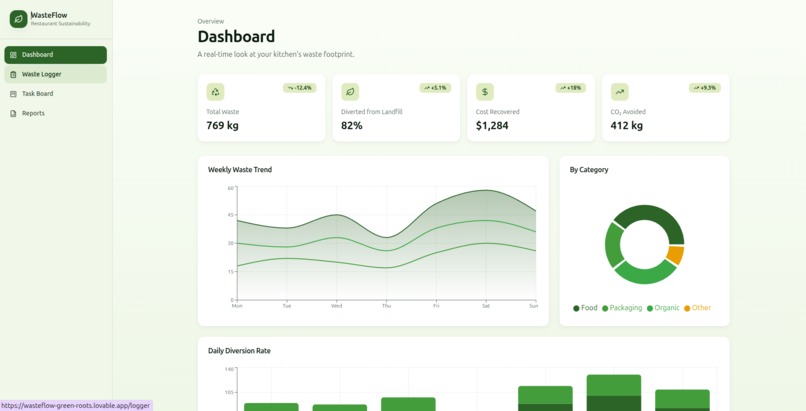Click the Mon label on weekly trend axis
Viewport: 806px width, 411px height.
click(237, 306)
